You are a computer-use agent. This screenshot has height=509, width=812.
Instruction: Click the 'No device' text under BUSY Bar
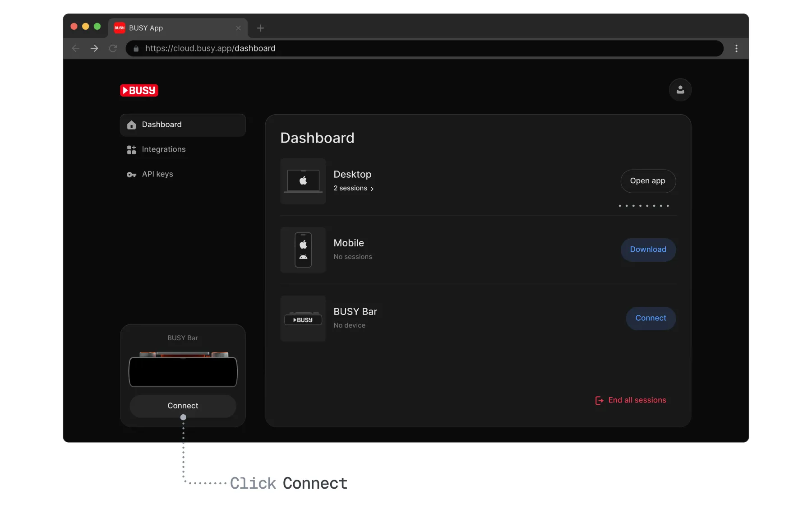pos(350,325)
